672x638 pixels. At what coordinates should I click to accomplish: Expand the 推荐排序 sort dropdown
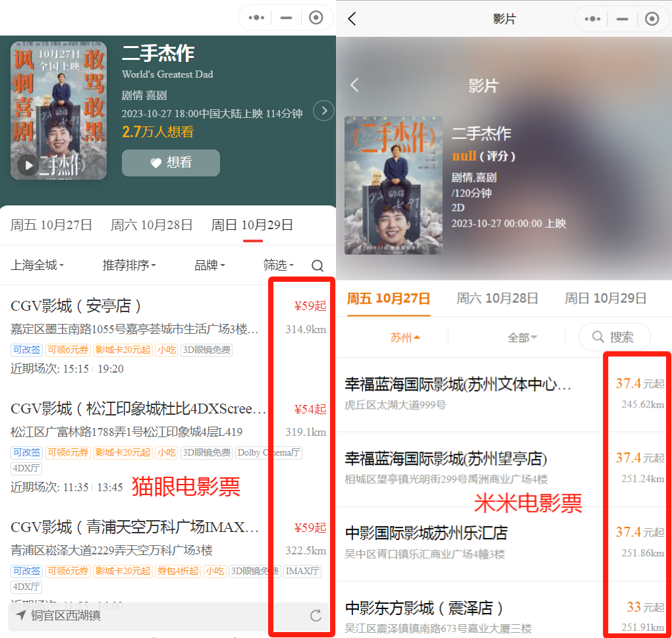129,265
